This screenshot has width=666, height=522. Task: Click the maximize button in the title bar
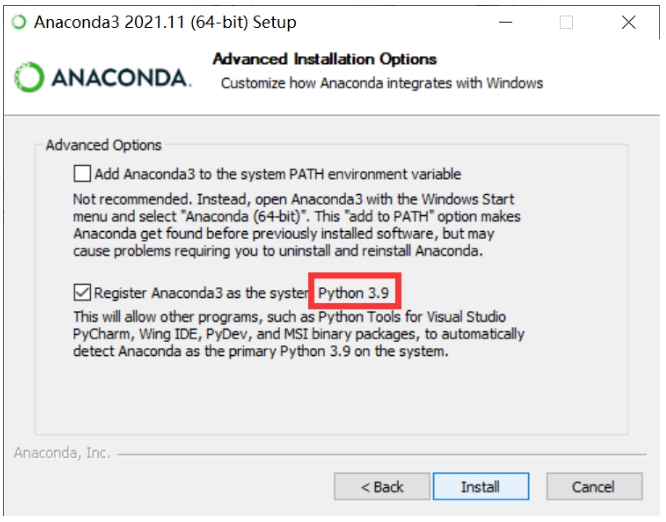(566, 22)
